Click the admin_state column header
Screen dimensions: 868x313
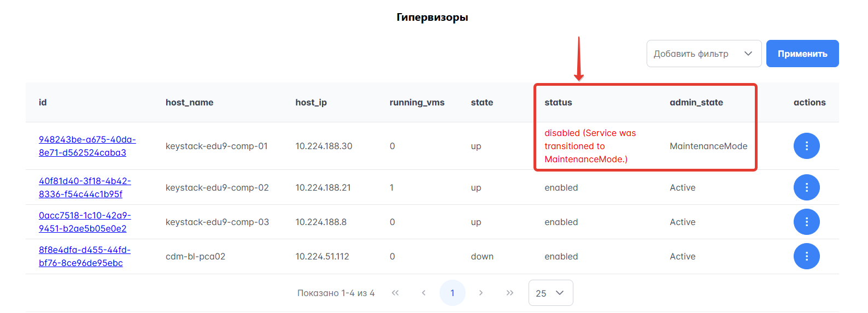pos(696,102)
